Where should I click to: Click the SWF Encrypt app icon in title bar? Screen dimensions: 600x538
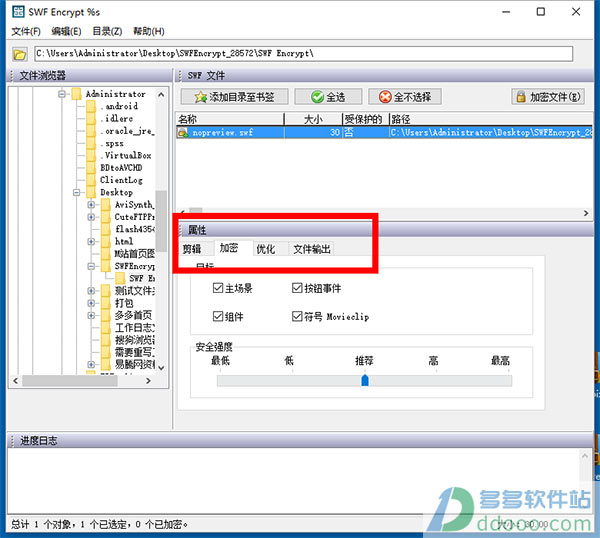18,12
